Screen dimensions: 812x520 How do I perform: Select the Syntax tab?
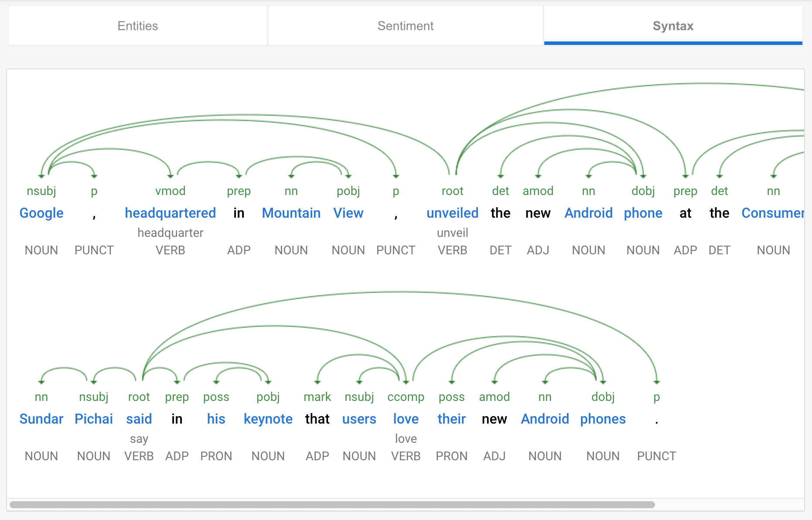673,26
